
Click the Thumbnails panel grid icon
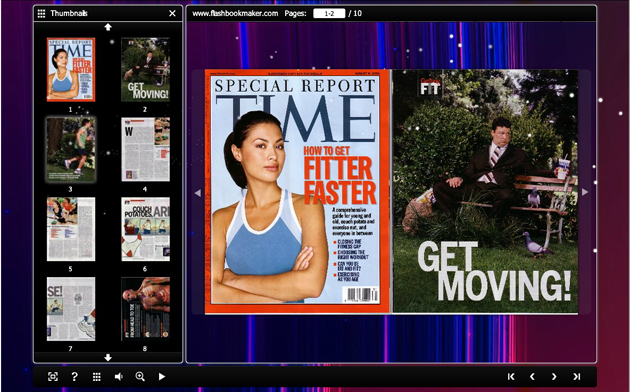click(x=41, y=13)
